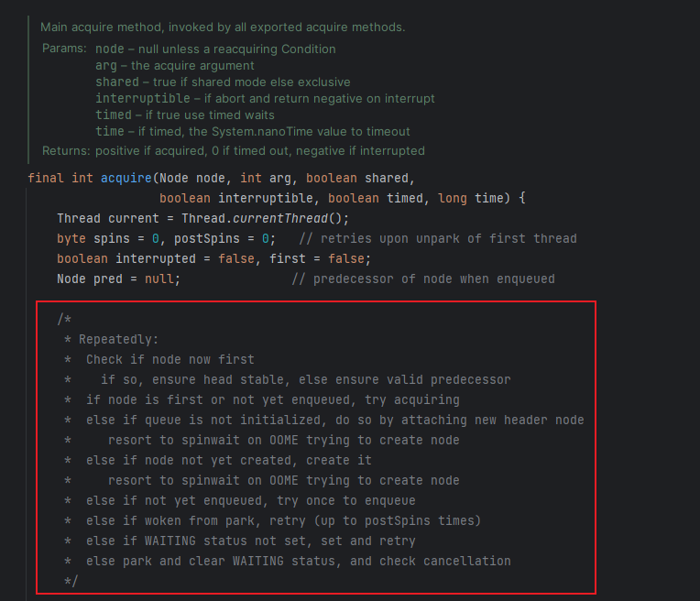Click the 'interrupted' boolean variable
The width and height of the screenshot is (700, 601).
pyautogui.click(x=156, y=258)
